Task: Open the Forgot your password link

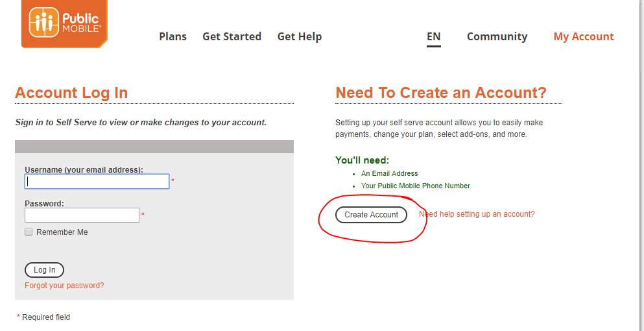Action: [64, 286]
